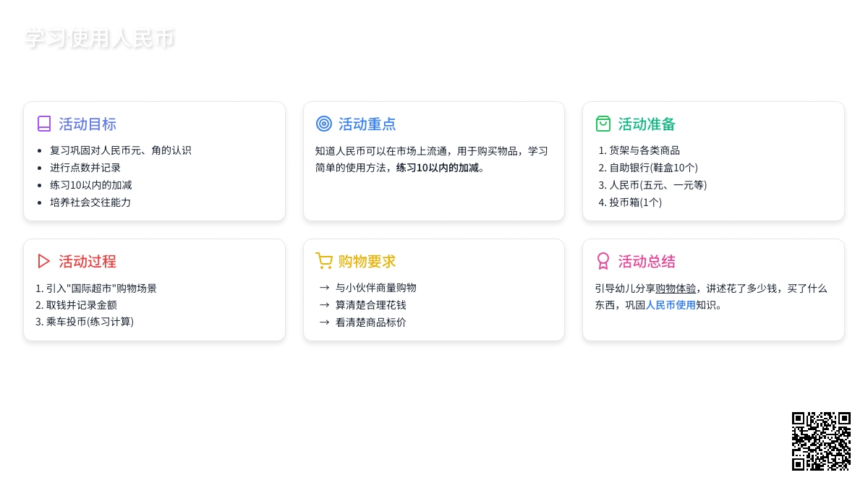The image size is (868, 488).
Task: Click the book icon beside 活动目标
Action: (44, 124)
